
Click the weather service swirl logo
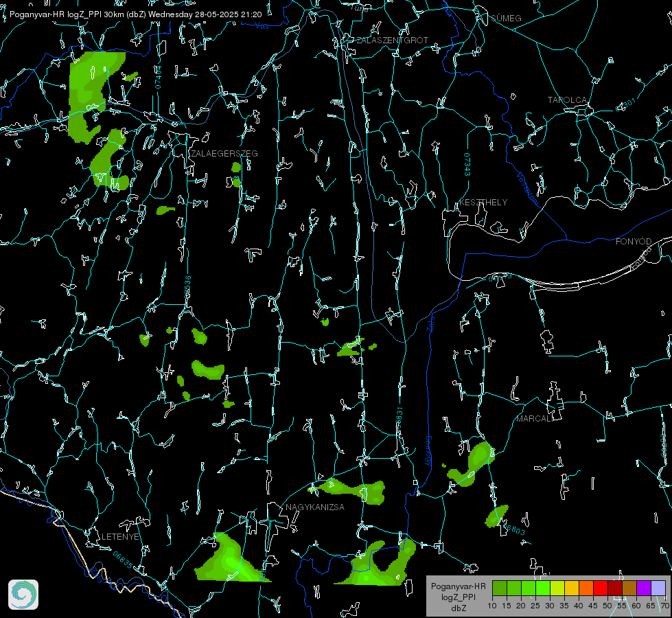point(23,595)
